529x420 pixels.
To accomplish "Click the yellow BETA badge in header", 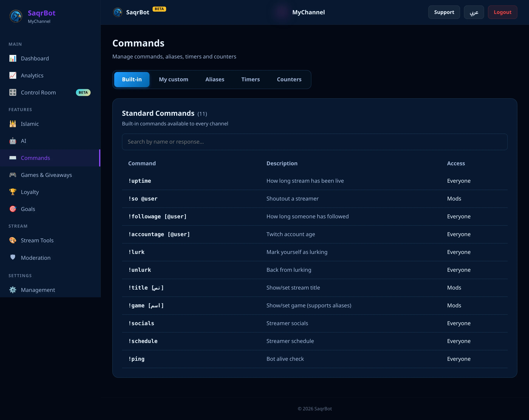I will [159, 9].
